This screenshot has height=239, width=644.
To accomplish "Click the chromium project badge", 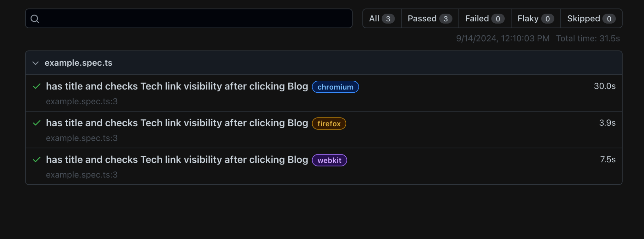I will tap(335, 87).
